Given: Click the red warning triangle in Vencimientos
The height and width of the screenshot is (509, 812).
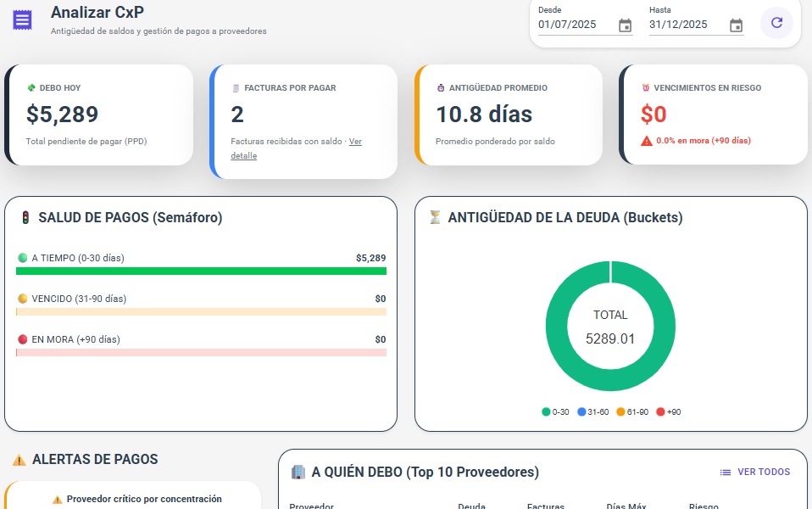Looking at the screenshot, I should pos(647,141).
